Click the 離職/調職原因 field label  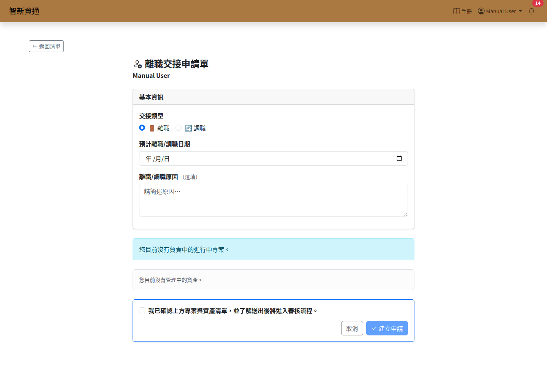[x=158, y=177]
